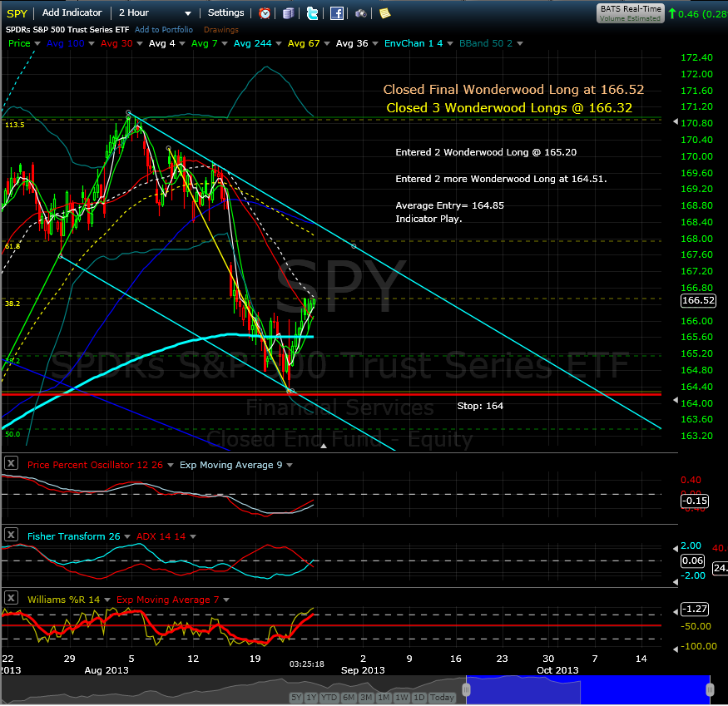
Task: Set range to YTD
Action: coord(329,697)
